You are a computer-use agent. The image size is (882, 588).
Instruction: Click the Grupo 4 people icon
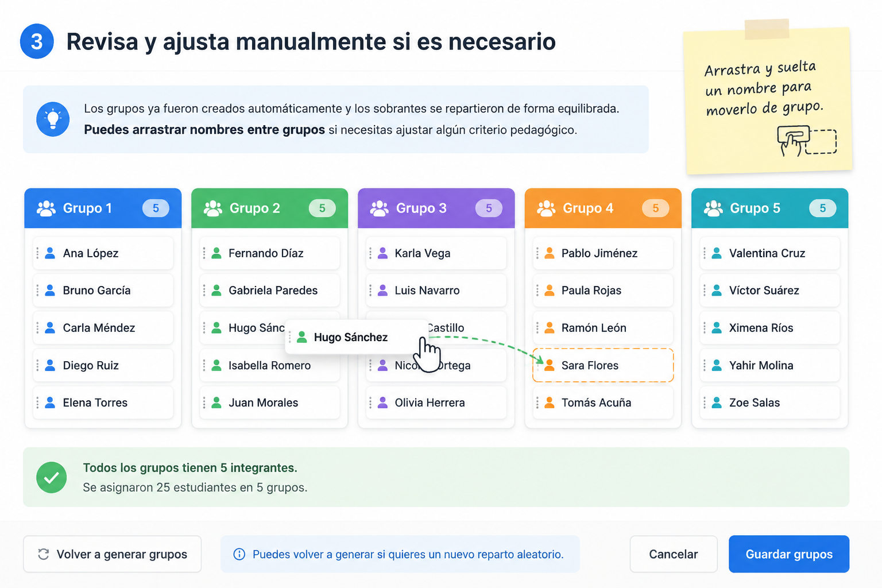[x=546, y=208]
